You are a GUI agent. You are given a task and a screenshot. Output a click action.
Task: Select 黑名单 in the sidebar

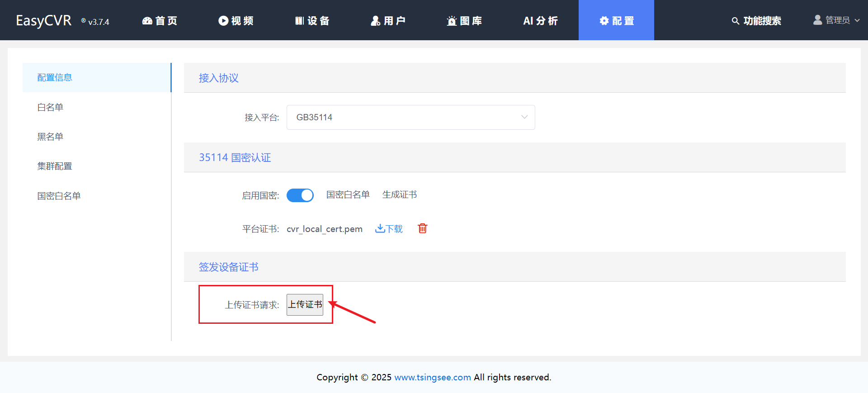click(50, 137)
